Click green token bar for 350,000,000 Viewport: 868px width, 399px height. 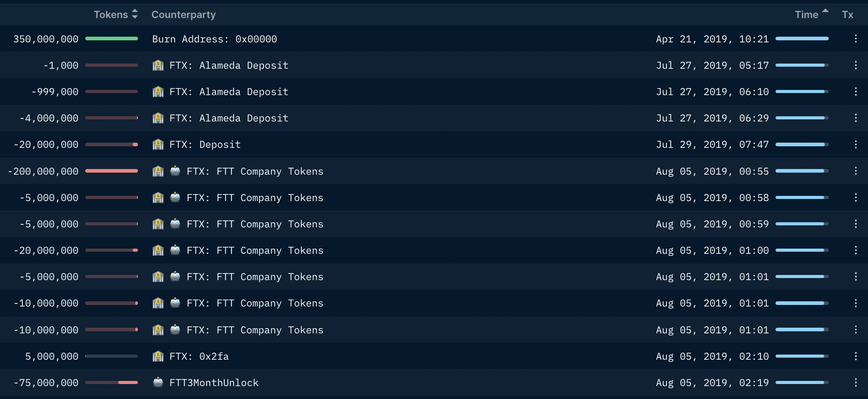coord(112,39)
